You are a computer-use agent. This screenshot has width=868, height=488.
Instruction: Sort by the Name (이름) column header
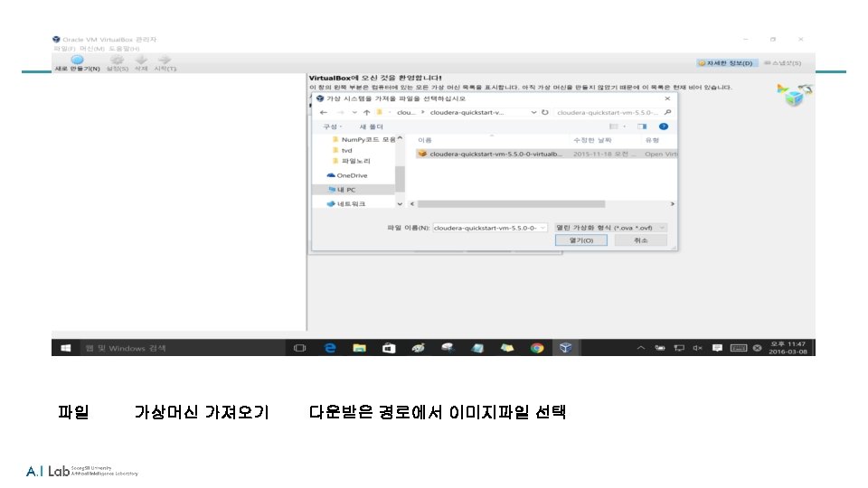(425, 140)
